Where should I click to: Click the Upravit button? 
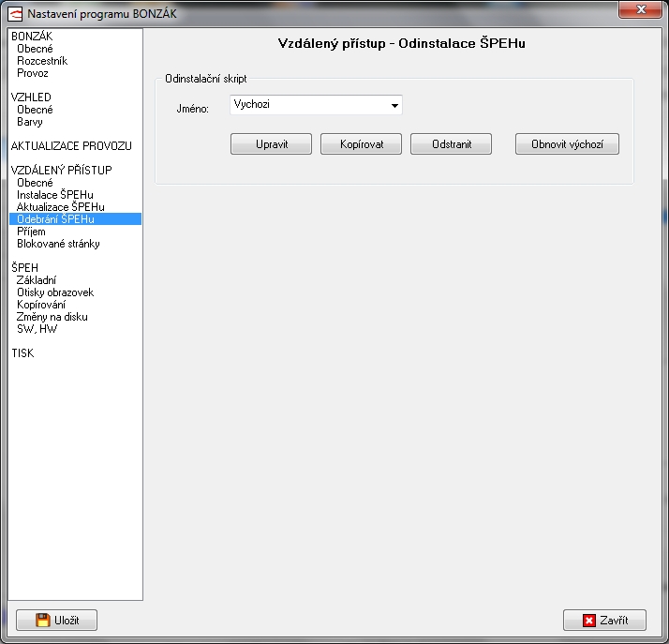tap(271, 144)
